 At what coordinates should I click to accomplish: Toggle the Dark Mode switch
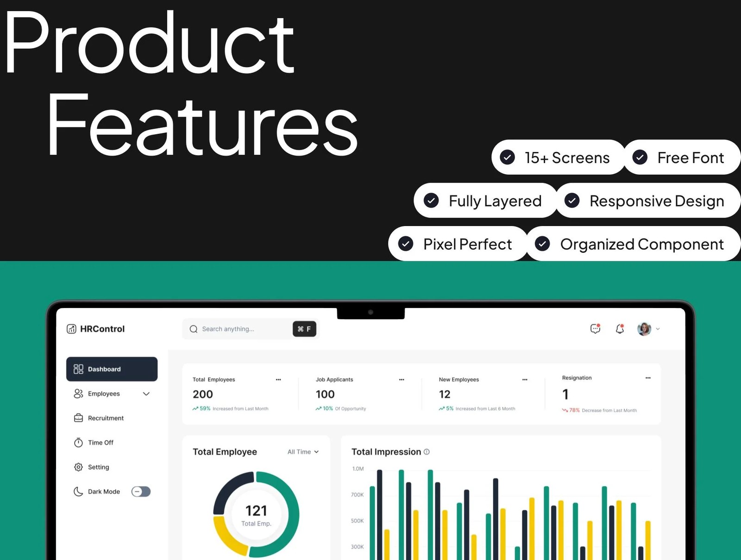point(141,491)
